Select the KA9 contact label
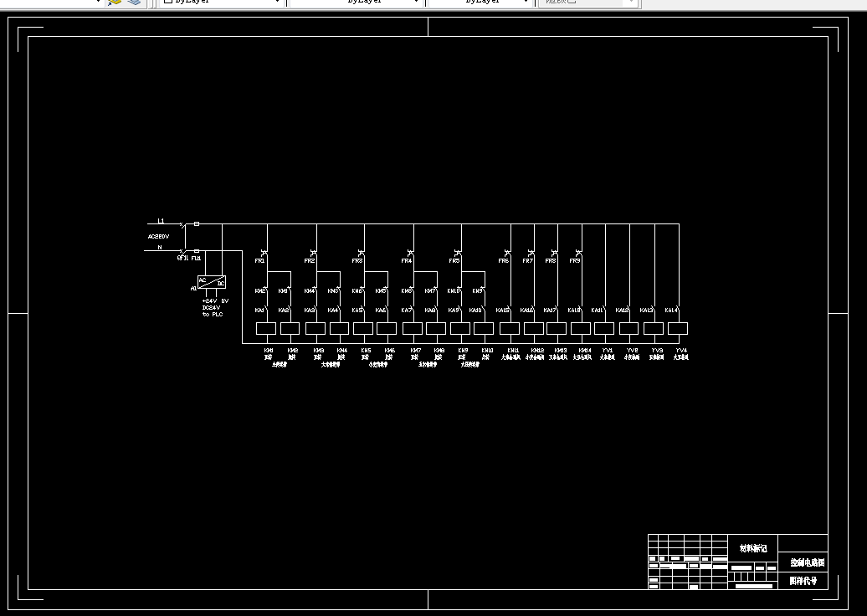867x616 pixels. click(x=454, y=311)
